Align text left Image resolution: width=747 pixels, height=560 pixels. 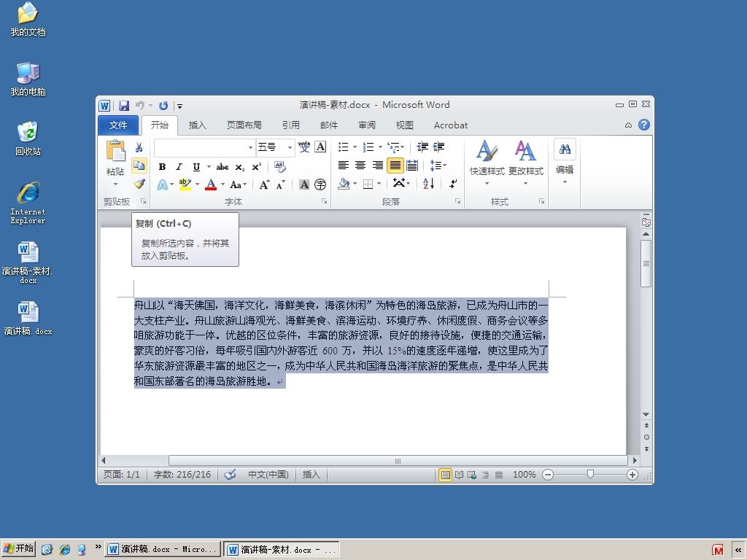tap(344, 166)
